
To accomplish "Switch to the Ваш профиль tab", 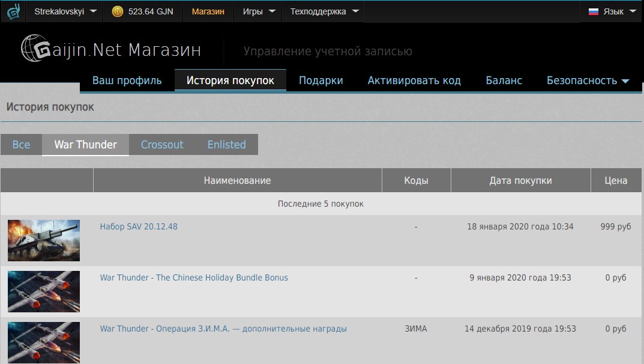I will 127,80.
